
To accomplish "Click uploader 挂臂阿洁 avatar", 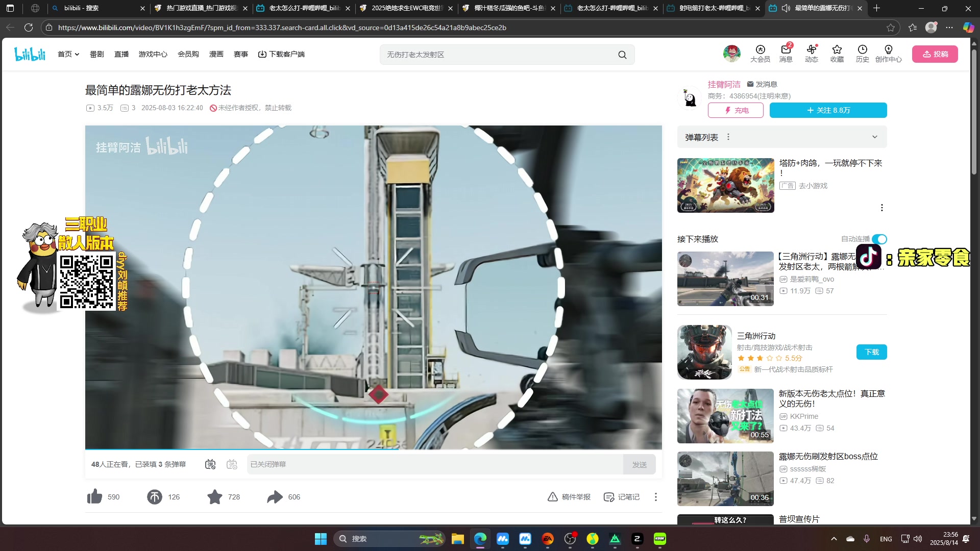I will (690, 97).
